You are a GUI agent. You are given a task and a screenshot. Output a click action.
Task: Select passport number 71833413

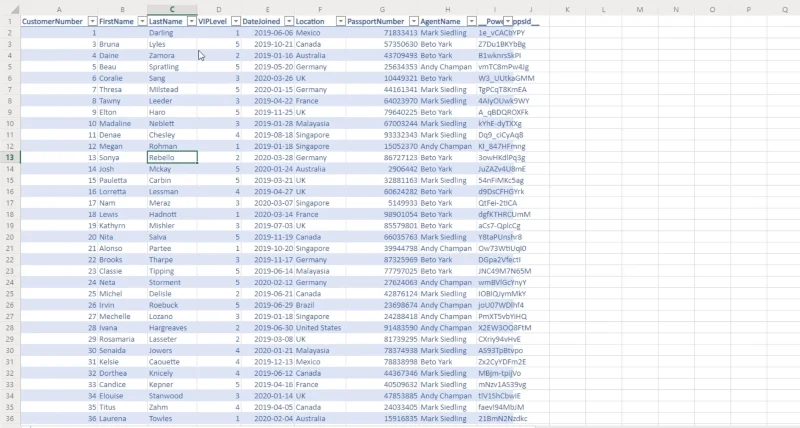382,33
